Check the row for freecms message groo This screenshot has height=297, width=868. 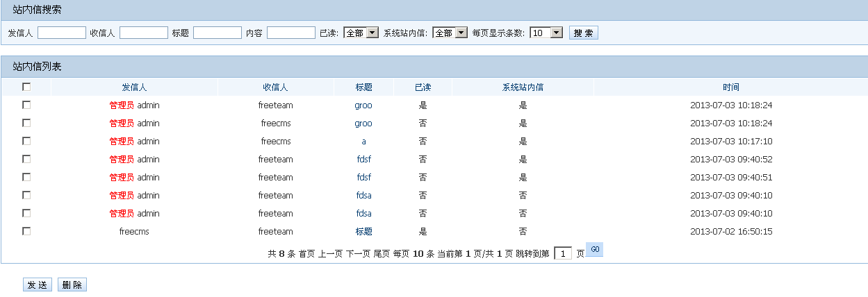click(x=26, y=123)
